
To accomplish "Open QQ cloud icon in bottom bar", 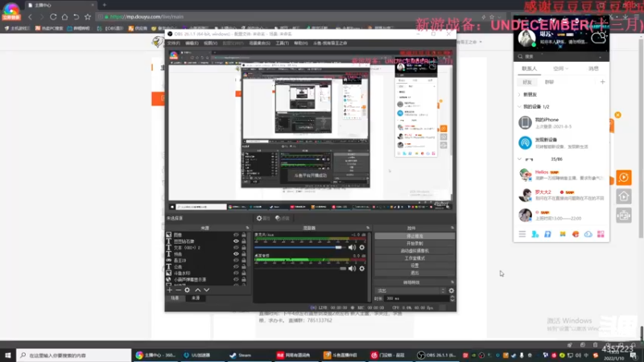I will pos(588,234).
